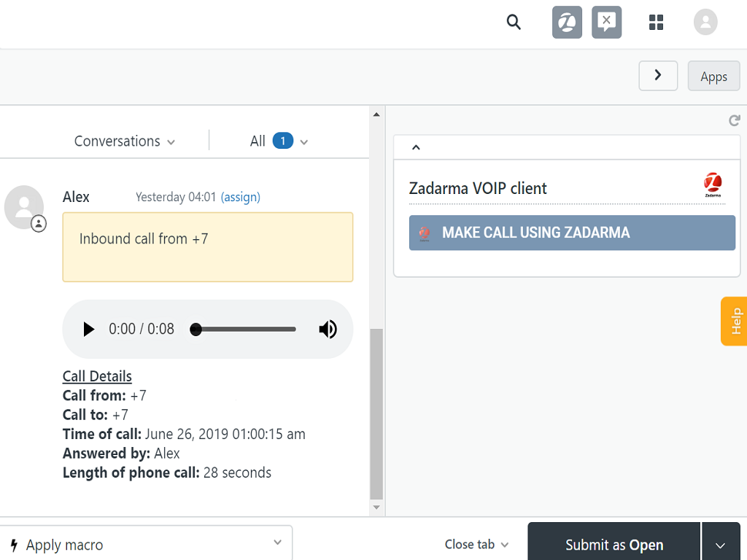Image resolution: width=747 pixels, height=560 pixels.
Task: Open submit status options arrow
Action: pyautogui.click(x=720, y=545)
